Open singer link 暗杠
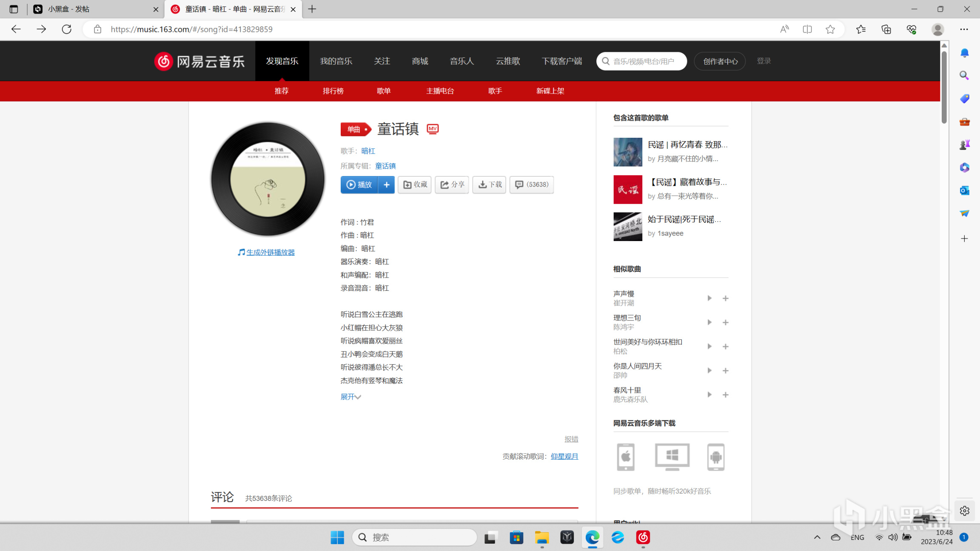Screen dimensions: 980x551 point(368,151)
